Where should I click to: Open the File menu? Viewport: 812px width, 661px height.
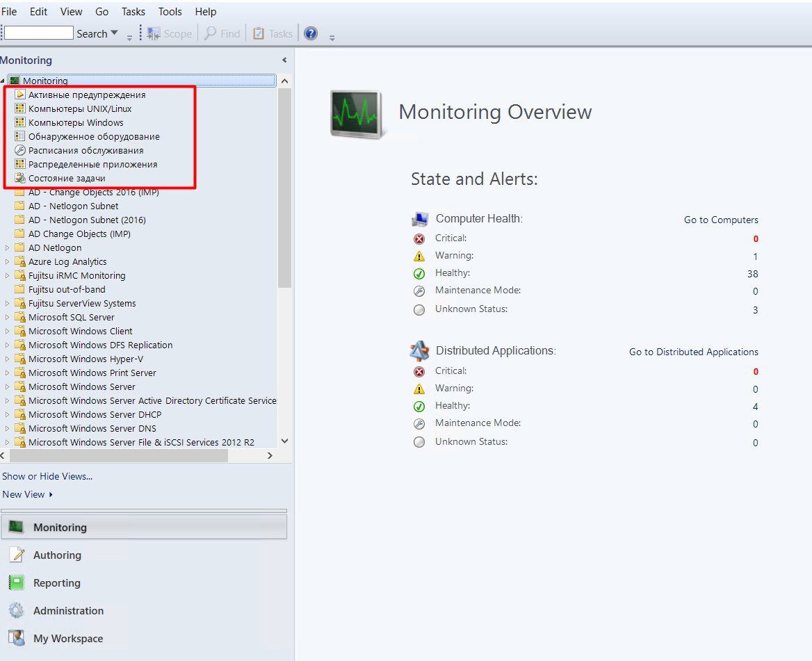tap(9, 11)
